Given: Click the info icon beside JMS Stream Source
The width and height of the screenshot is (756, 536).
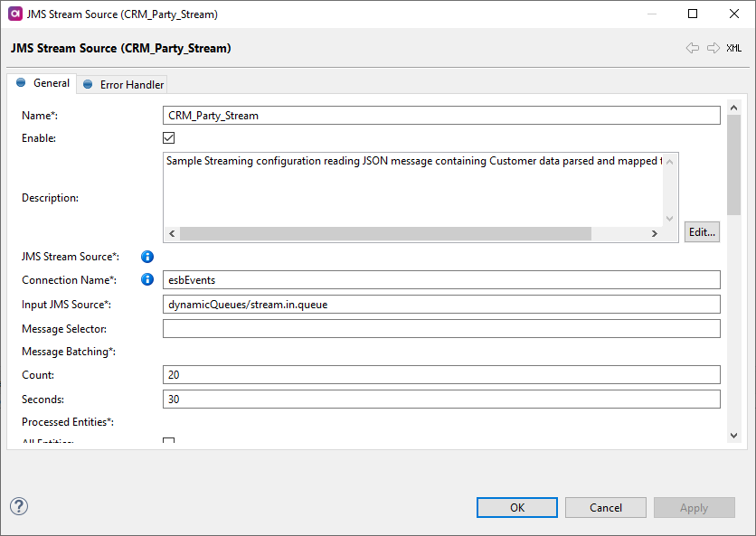Looking at the screenshot, I should coord(147,257).
